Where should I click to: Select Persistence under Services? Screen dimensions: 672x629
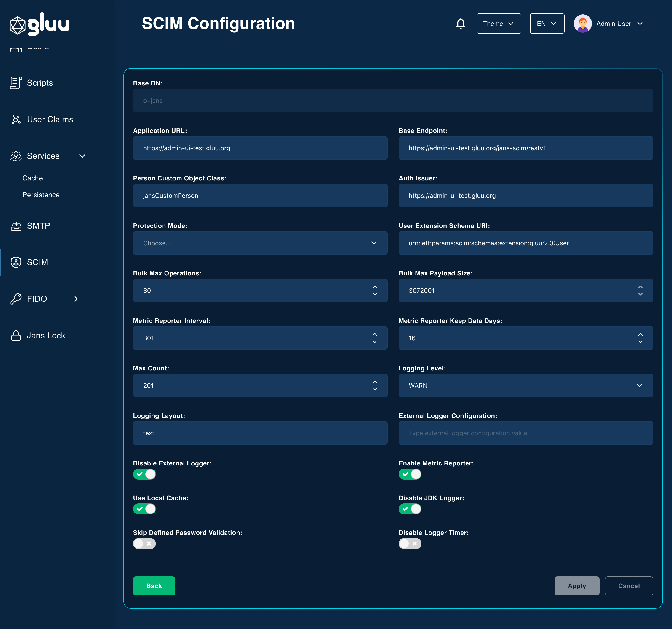coord(41,195)
